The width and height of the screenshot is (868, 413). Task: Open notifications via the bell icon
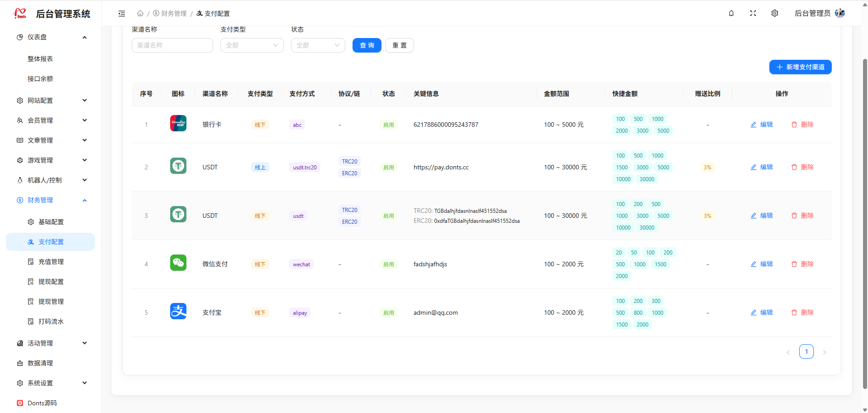(x=731, y=14)
